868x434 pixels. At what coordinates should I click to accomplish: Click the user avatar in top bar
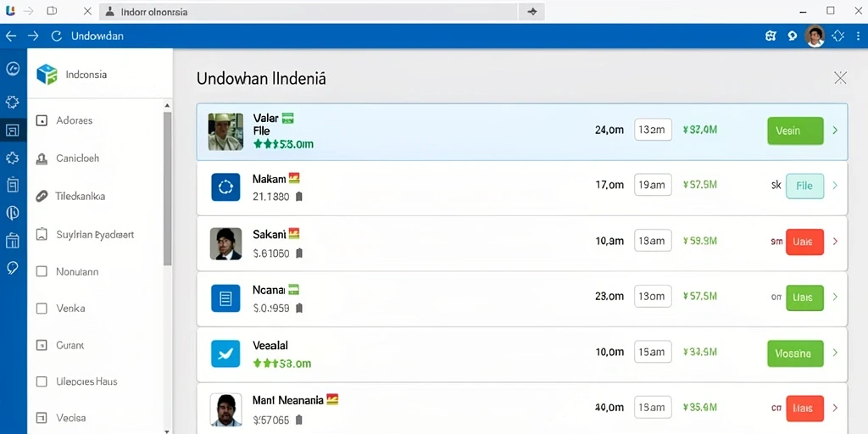[815, 36]
